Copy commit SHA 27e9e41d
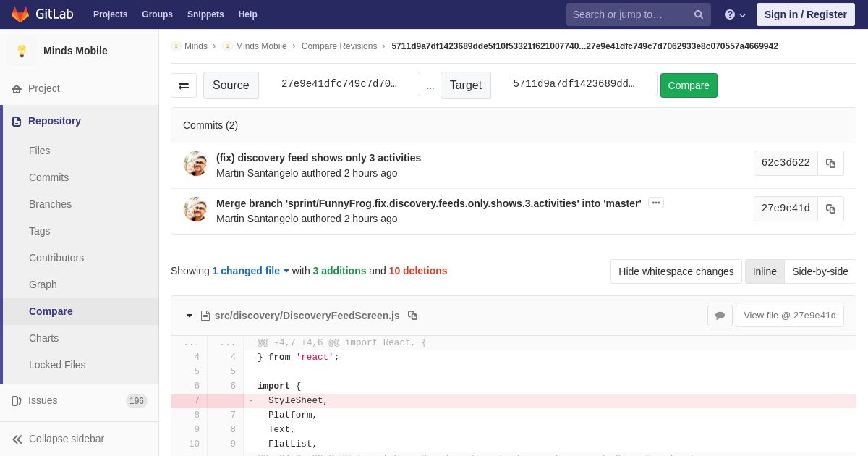Image resolution: width=868 pixels, height=456 pixels. [830, 209]
